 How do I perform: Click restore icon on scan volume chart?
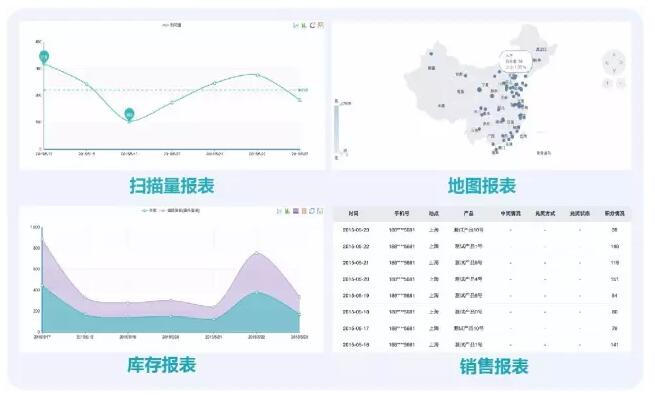pos(312,25)
